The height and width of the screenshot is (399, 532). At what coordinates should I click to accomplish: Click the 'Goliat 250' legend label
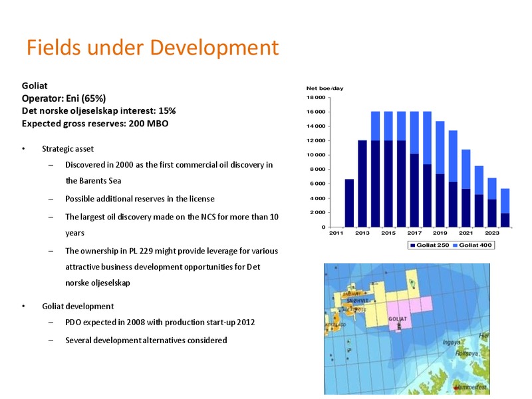[x=433, y=245]
